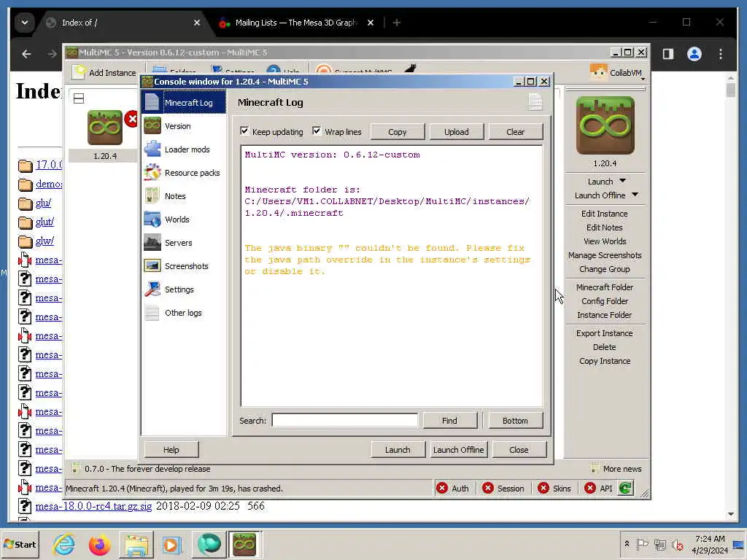This screenshot has width=747, height=560.
Task: Click the browser page vertical scrollbar
Action: 731,295
